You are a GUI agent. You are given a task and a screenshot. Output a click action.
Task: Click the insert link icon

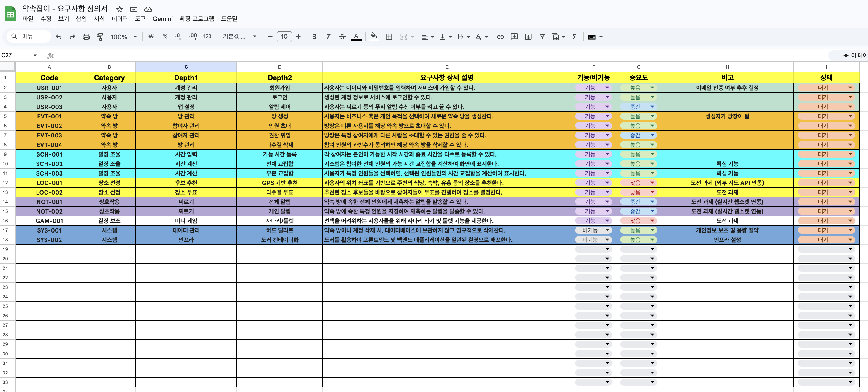(x=500, y=37)
